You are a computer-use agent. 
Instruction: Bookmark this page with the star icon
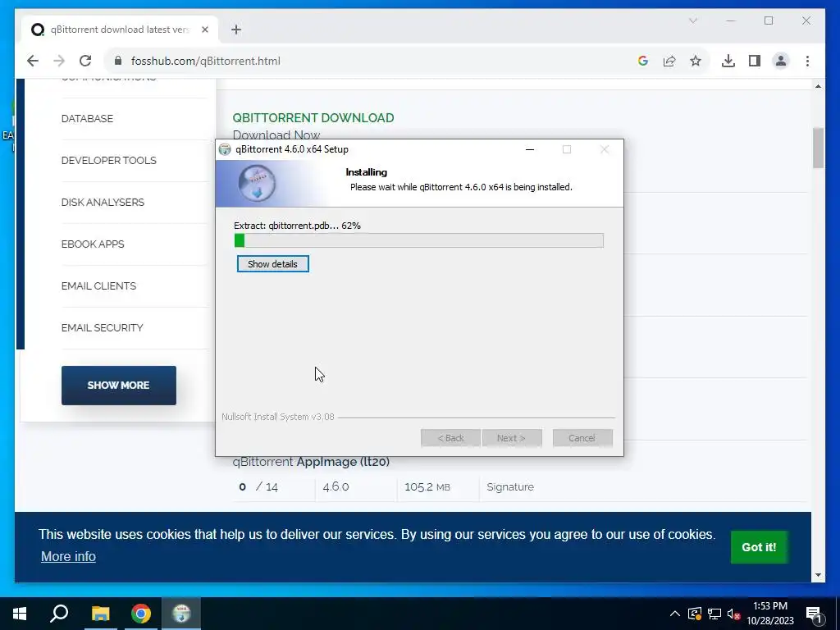click(x=696, y=61)
